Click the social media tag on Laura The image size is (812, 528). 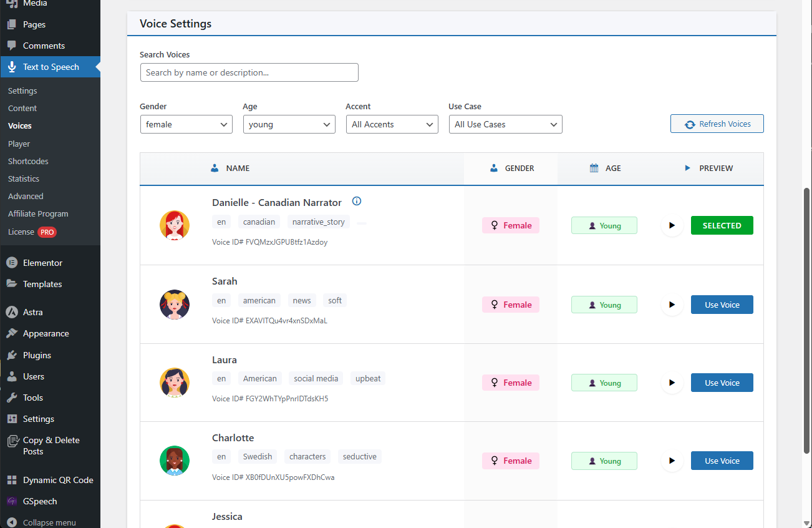pos(316,378)
